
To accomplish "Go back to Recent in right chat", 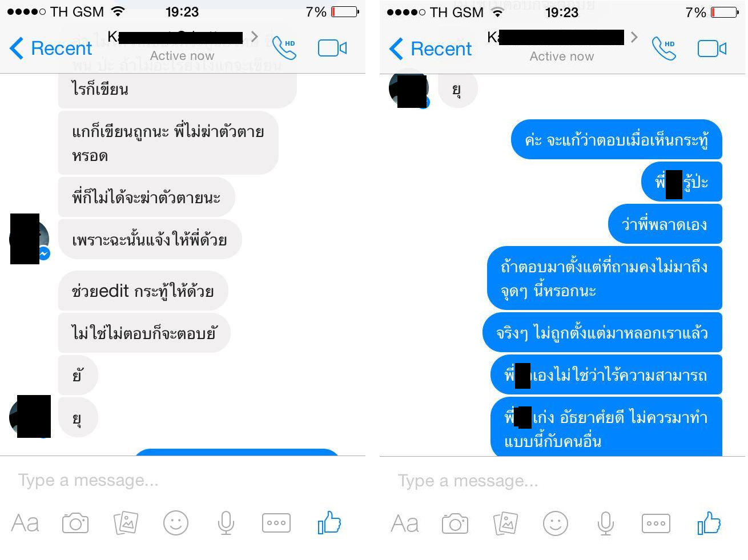I will coord(431,49).
